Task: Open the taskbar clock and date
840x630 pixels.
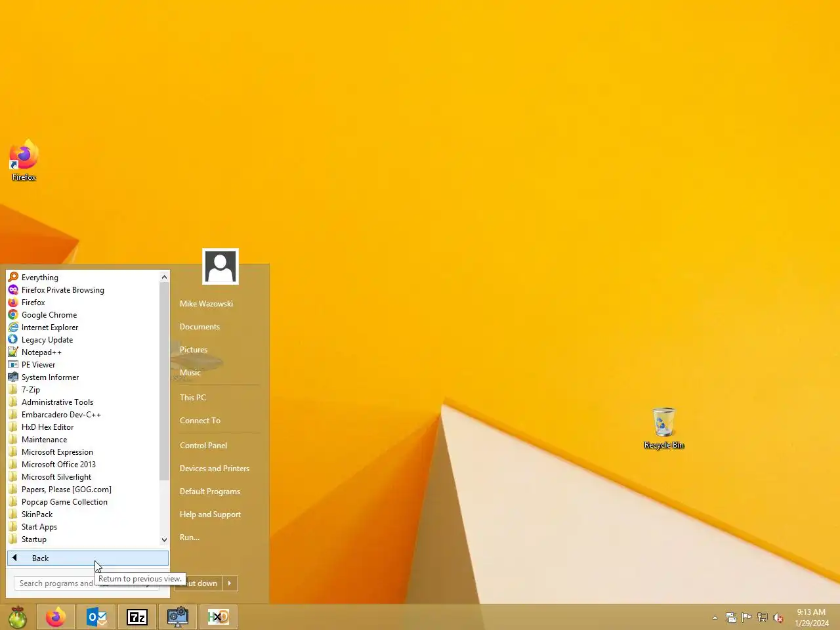Action: 812,618
